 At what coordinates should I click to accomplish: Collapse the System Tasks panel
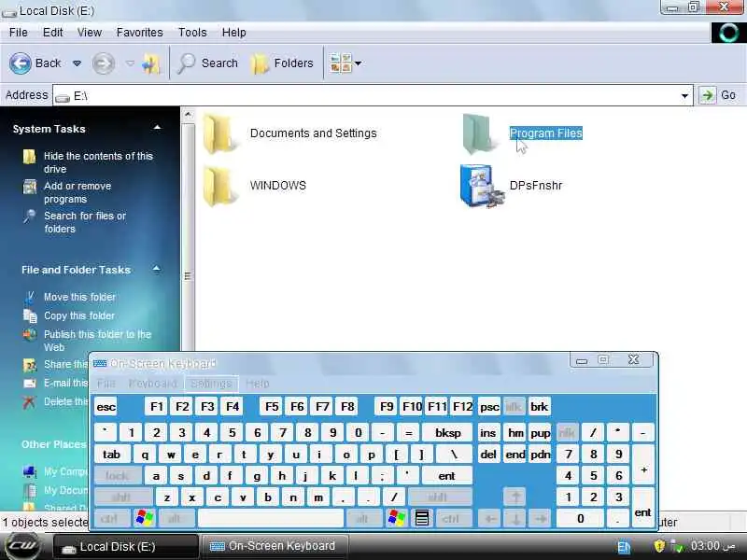(x=157, y=128)
